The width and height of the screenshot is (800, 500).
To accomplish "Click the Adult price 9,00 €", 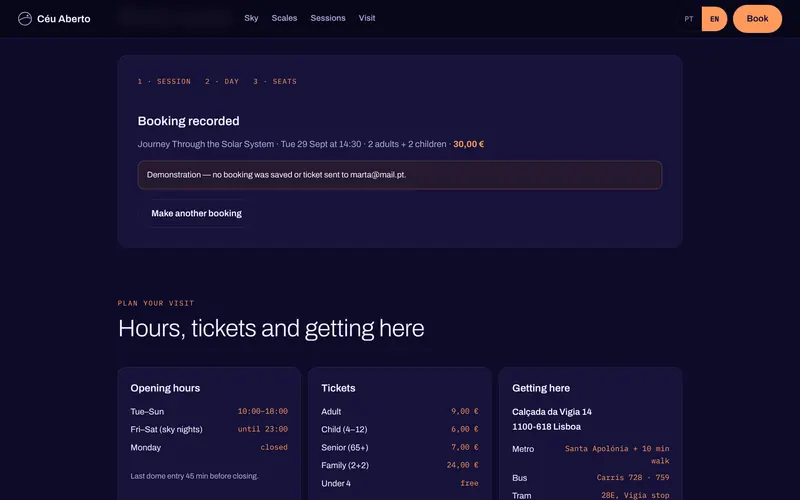I will pyautogui.click(x=465, y=411).
